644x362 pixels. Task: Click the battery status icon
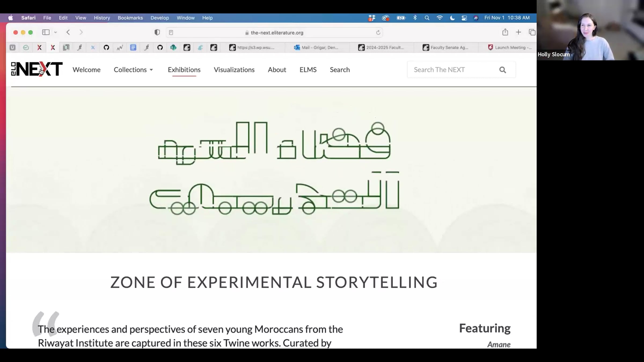401,18
